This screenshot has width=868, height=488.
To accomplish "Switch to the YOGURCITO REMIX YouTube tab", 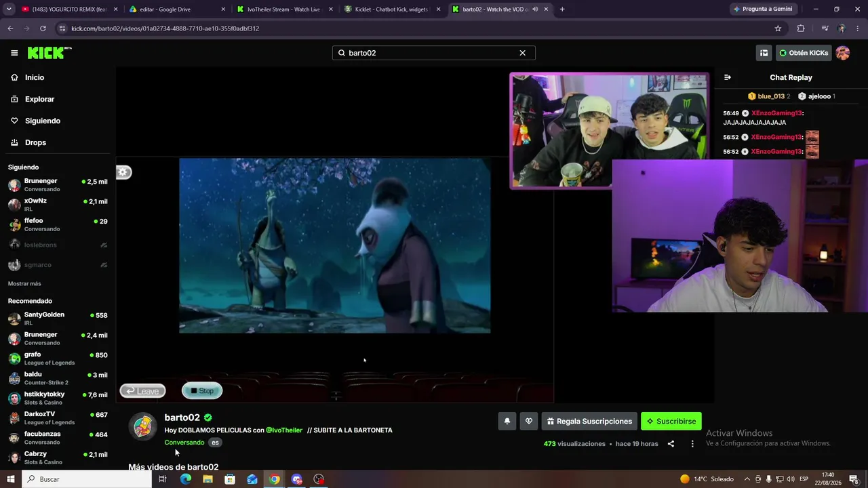I will pos(68,9).
